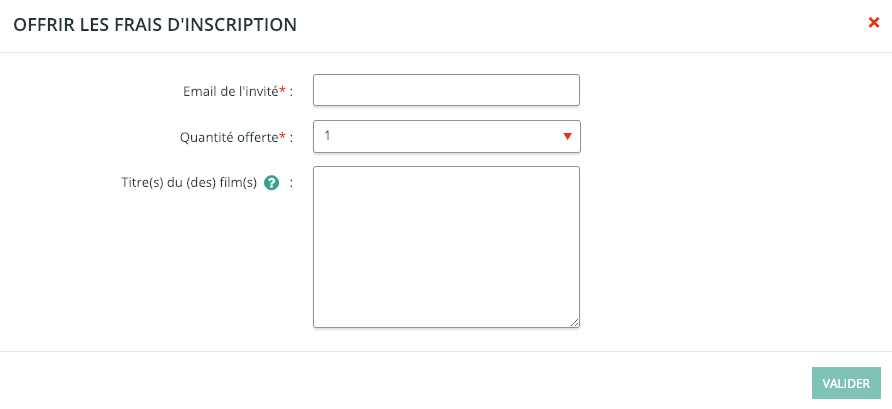Image resolution: width=892 pixels, height=409 pixels.
Task: Click the "Email de l'invité" label
Action: (x=230, y=91)
